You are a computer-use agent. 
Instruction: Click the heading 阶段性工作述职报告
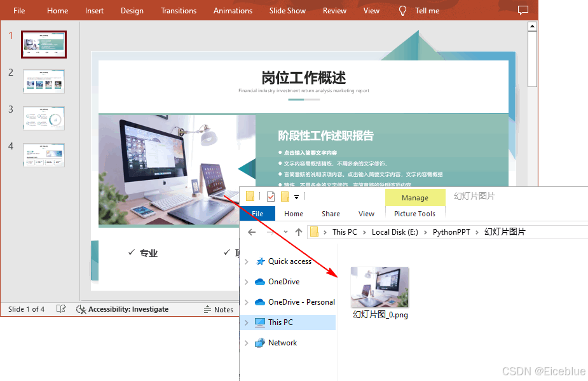pyautogui.click(x=325, y=135)
